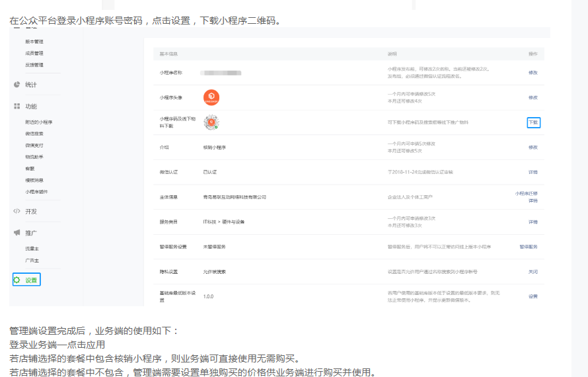
Task: Click the orange mini program avatar image
Action: point(211,97)
